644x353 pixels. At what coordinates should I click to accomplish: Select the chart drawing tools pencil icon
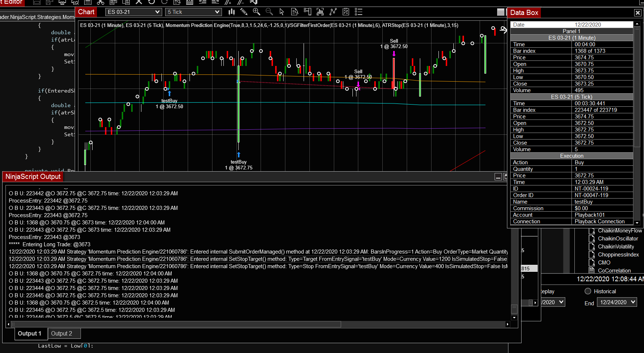click(244, 12)
